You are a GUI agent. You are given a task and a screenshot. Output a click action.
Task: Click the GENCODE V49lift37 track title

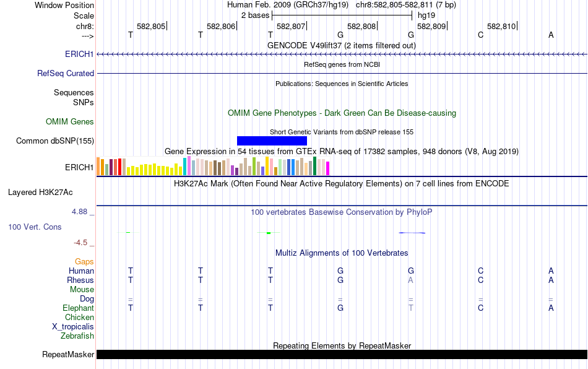click(x=342, y=45)
